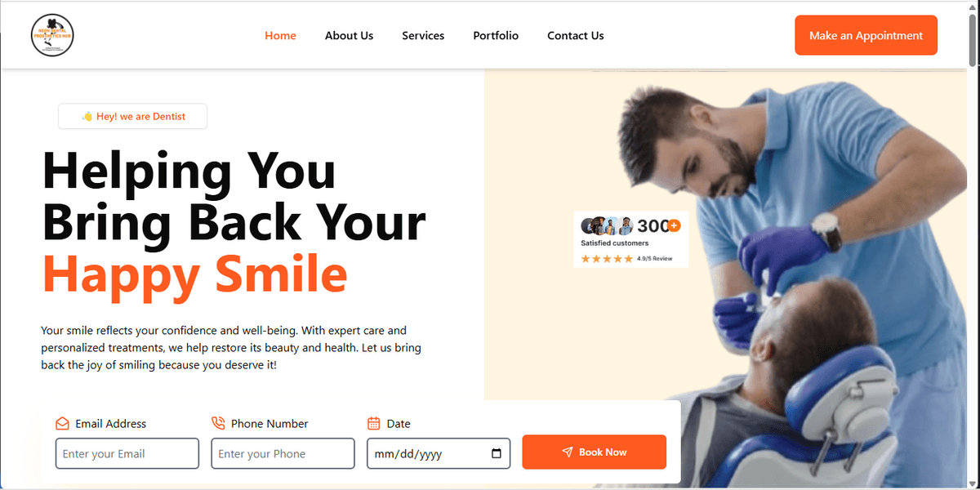This screenshot has height=490, width=980.
Task: Click the five star rating row
Action: pyautogui.click(x=607, y=259)
